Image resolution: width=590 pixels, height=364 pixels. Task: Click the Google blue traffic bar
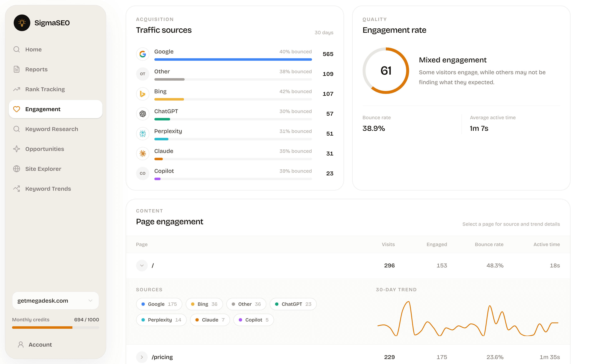coord(233,59)
